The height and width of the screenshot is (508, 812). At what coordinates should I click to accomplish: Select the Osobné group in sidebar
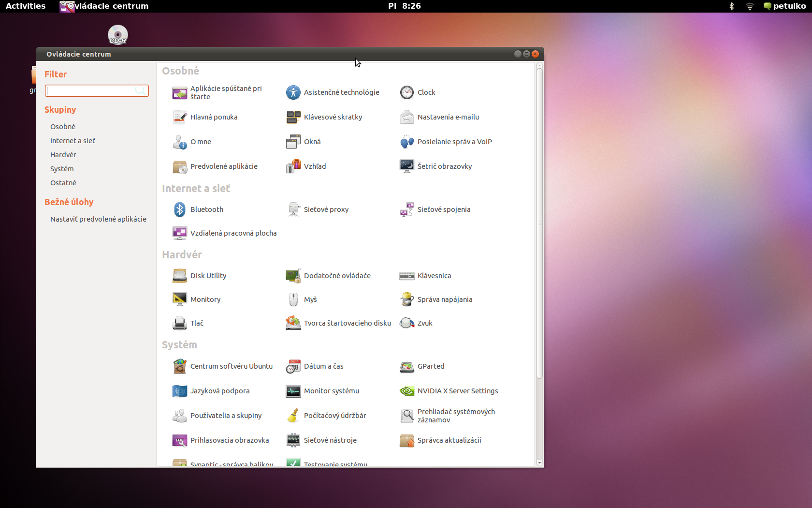click(x=63, y=127)
